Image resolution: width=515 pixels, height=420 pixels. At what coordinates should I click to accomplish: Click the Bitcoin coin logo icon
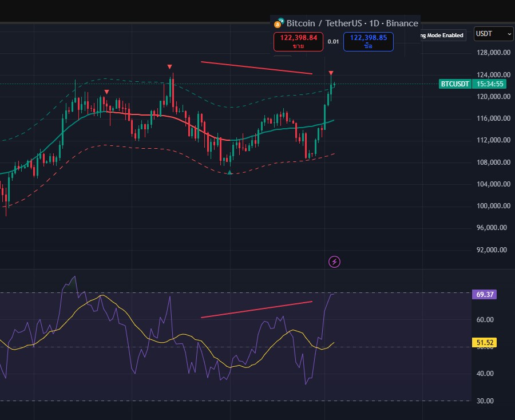[x=279, y=23]
